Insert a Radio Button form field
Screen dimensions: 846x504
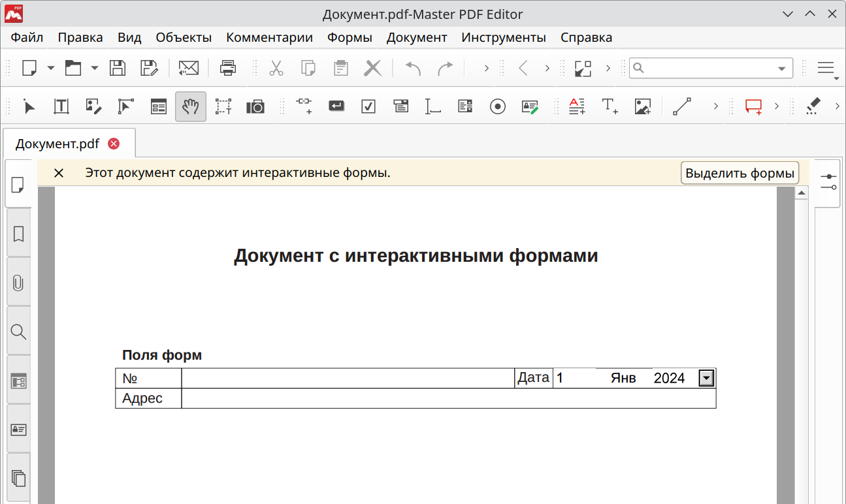[498, 106]
